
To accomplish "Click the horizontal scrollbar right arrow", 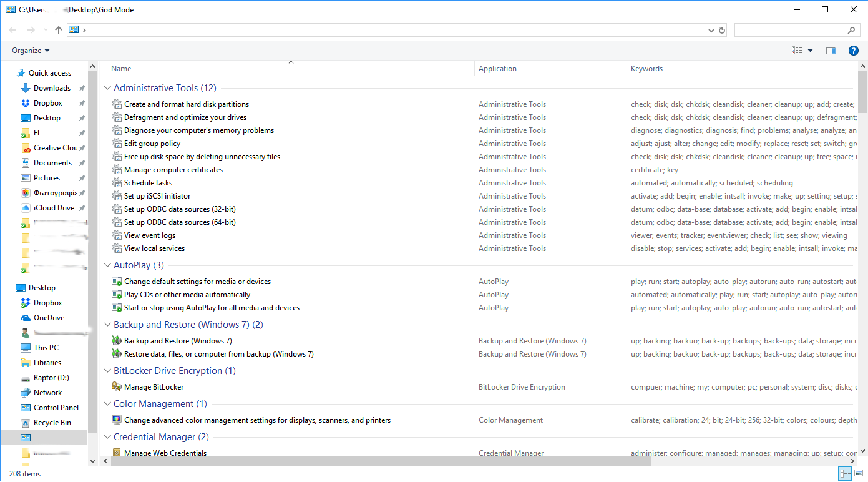I will click(x=853, y=461).
